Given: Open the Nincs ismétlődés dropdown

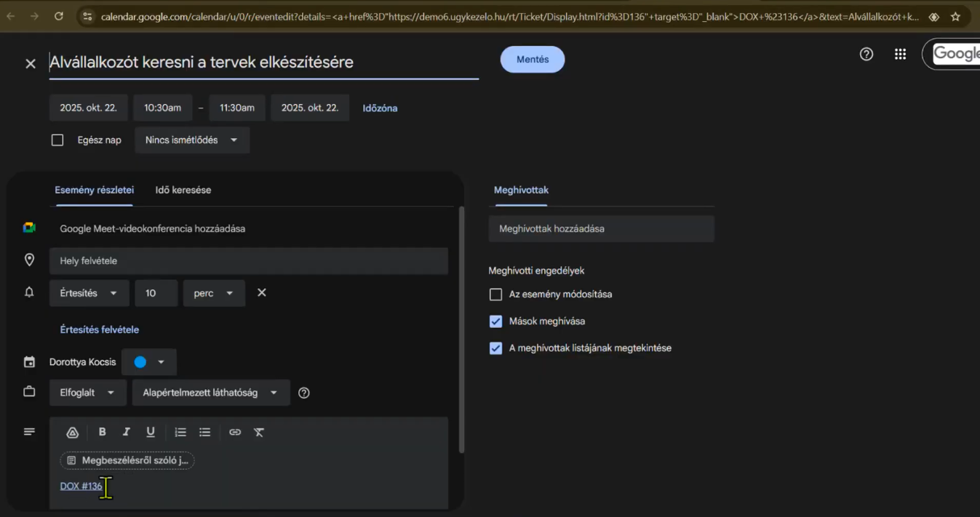Looking at the screenshot, I should (192, 140).
